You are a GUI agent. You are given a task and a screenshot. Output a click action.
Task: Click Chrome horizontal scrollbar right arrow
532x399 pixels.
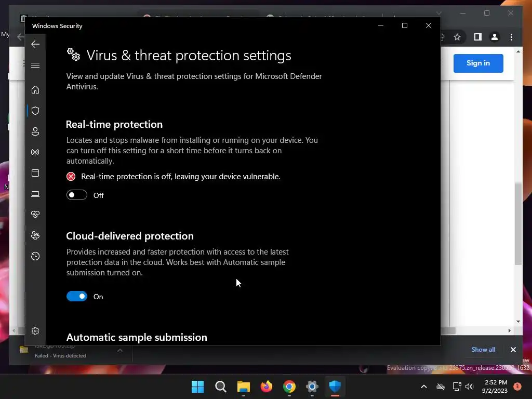(x=509, y=330)
